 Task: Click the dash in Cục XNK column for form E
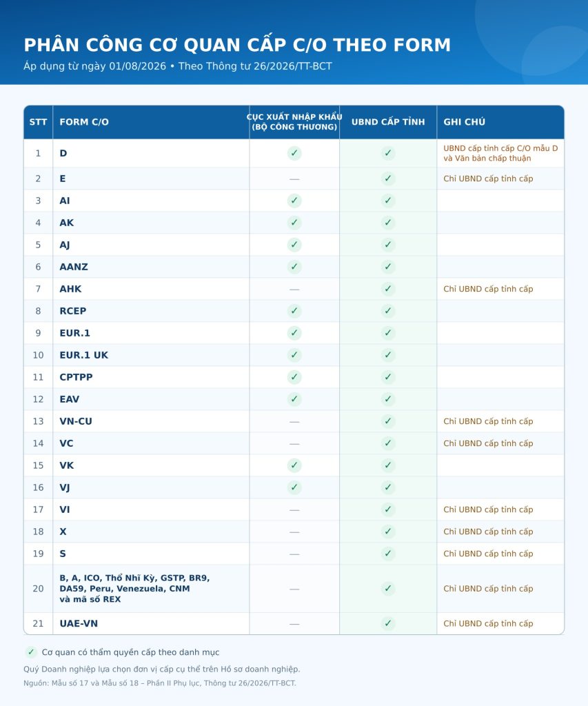click(294, 179)
